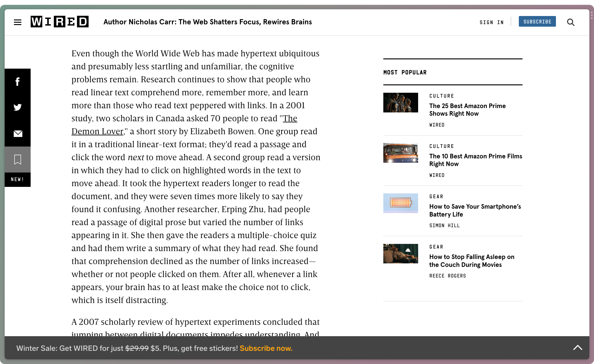Click the NEW! badge icon in sidebar
The image size is (594, 364).
pos(17,179)
